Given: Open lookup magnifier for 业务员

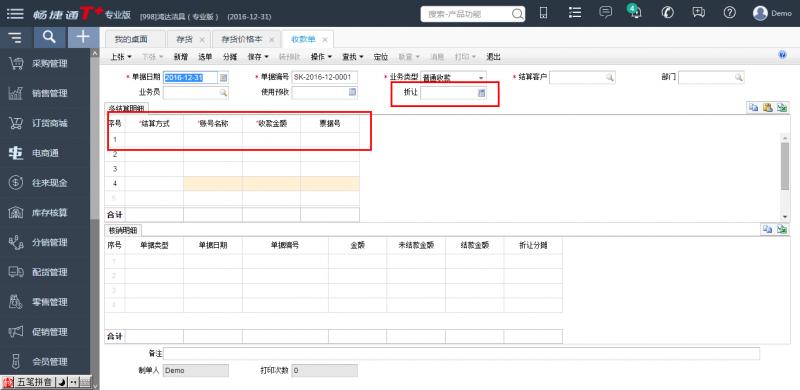Looking at the screenshot, I should tap(223, 92).
